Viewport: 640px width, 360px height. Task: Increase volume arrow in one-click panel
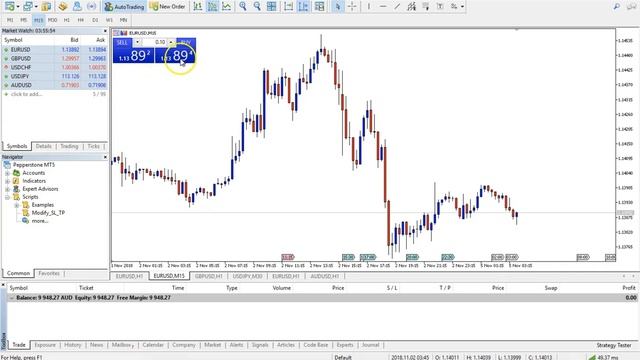coord(171,42)
